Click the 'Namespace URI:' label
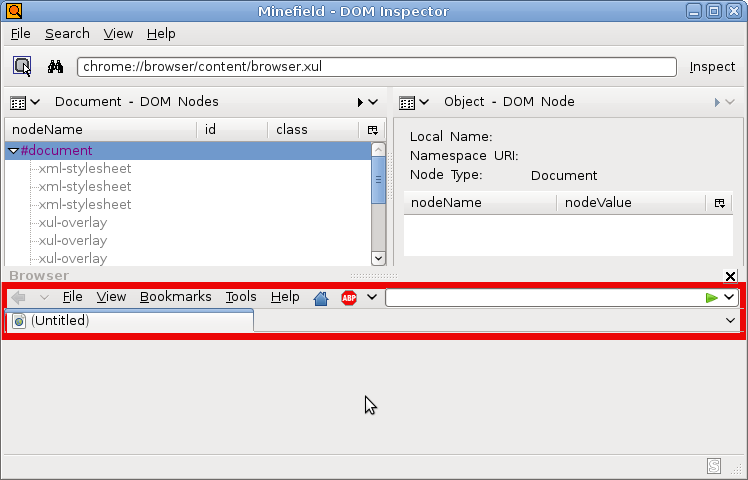Viewport: 748px width, 480px height. tap(464, 156)
